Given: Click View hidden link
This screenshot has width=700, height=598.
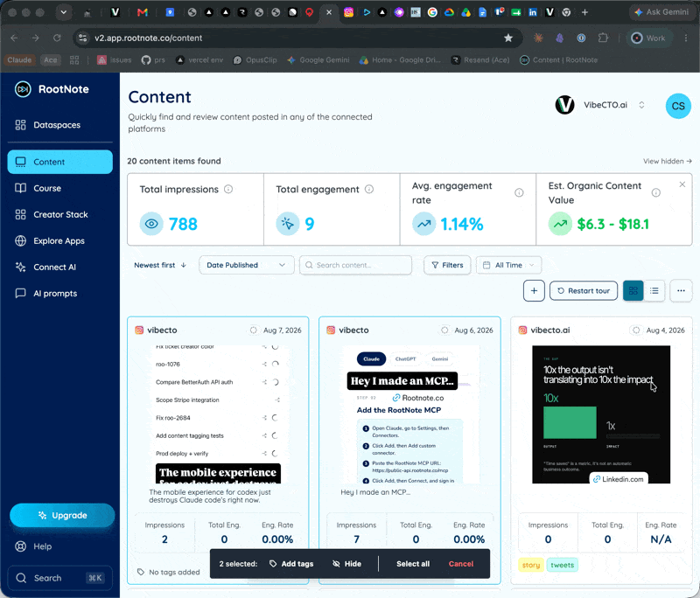Looking at the screenshot, I should click(668, 161).
